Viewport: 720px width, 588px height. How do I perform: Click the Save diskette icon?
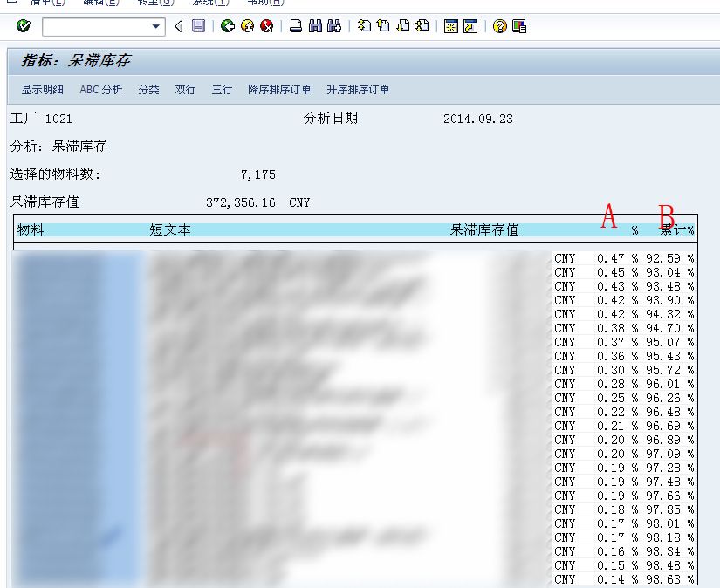click(x=198, y=27)
